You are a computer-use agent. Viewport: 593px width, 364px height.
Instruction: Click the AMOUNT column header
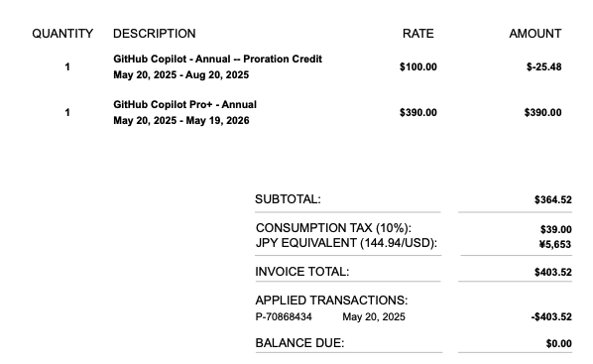click(535, 34)
